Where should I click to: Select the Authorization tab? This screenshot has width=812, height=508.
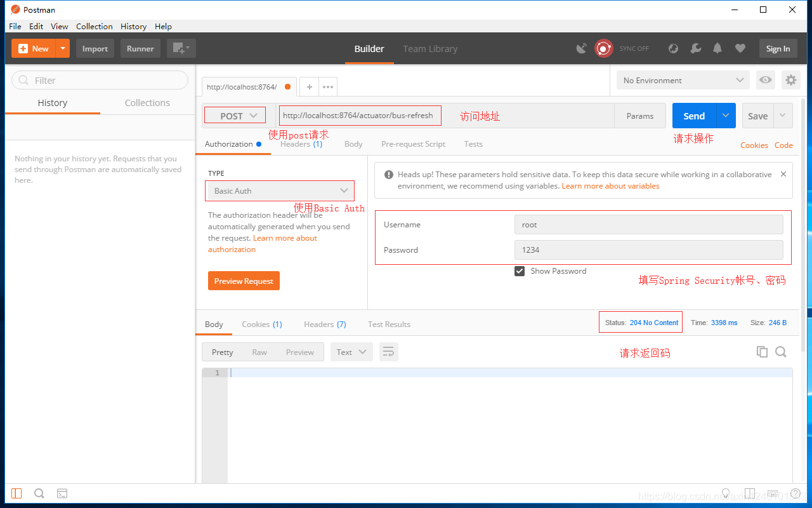tap(233, 144)
